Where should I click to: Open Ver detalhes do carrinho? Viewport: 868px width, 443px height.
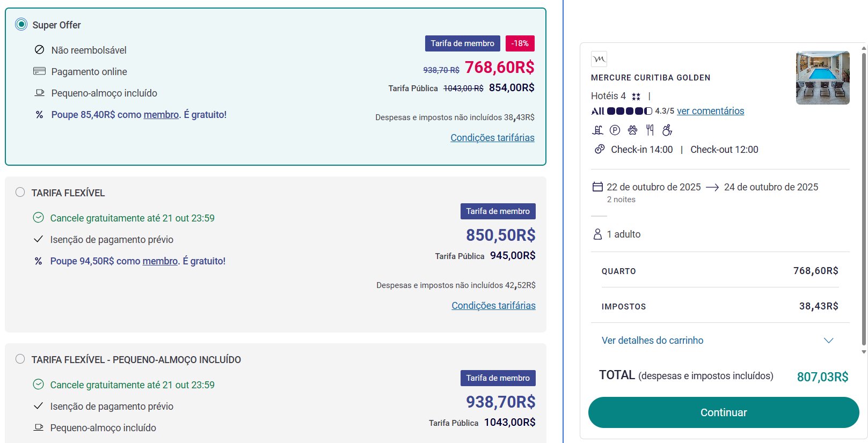pyautogui.click(x=652, y=341)
